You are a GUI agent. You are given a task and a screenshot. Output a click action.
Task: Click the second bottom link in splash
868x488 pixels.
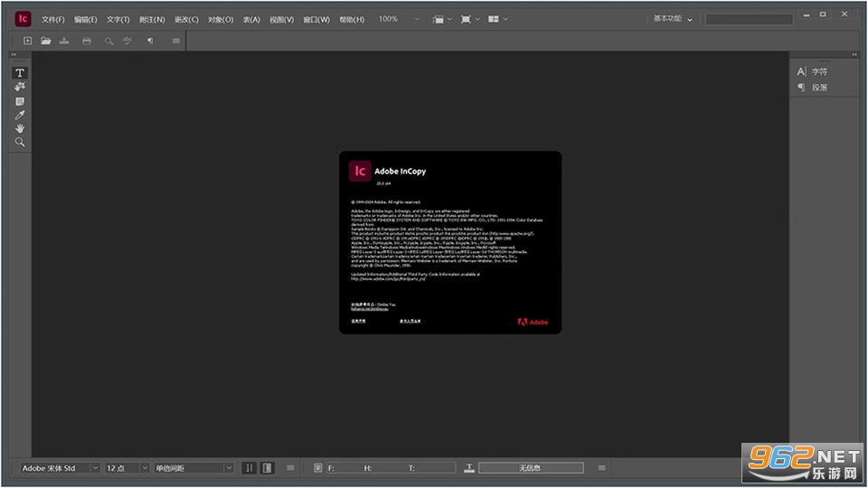(410, 321)
